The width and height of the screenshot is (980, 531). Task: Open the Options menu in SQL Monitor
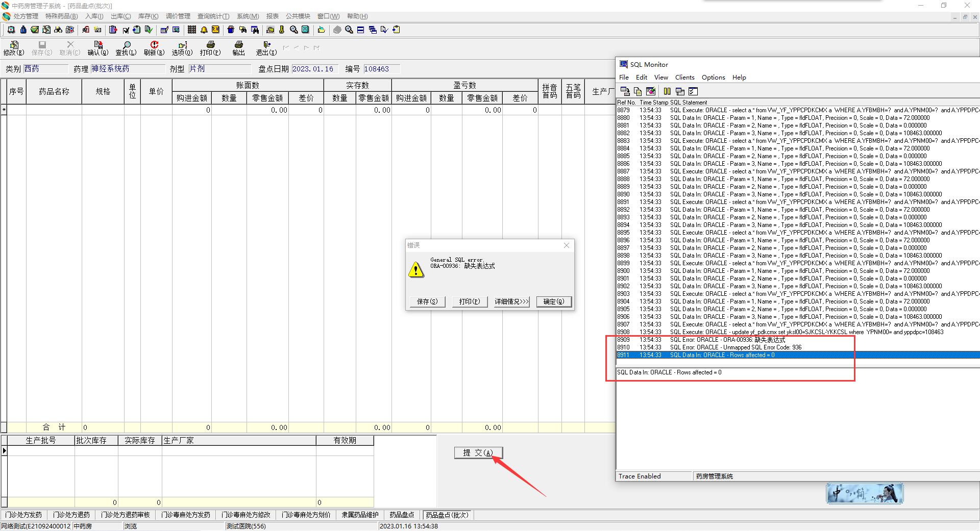pyautogui.click(x=713, y=78)
